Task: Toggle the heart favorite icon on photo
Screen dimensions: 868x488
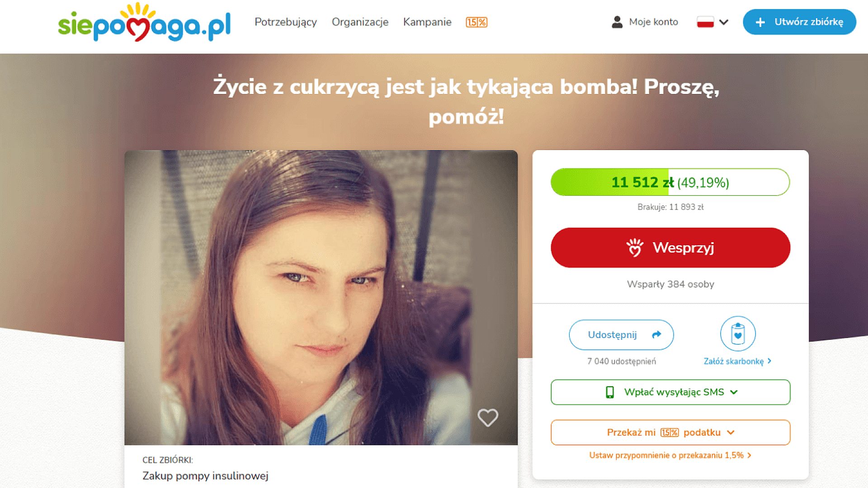Action: pos(488,418)
